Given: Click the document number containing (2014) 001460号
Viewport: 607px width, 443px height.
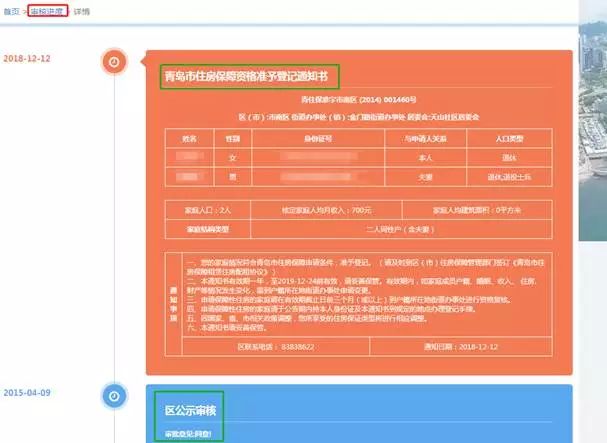Looking at the screenshot, I should pos(358,100).
